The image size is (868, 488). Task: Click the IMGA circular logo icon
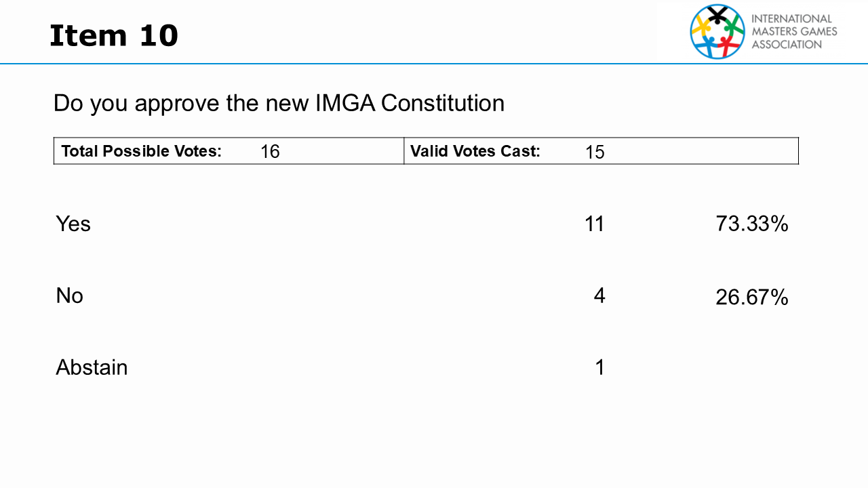717,31
